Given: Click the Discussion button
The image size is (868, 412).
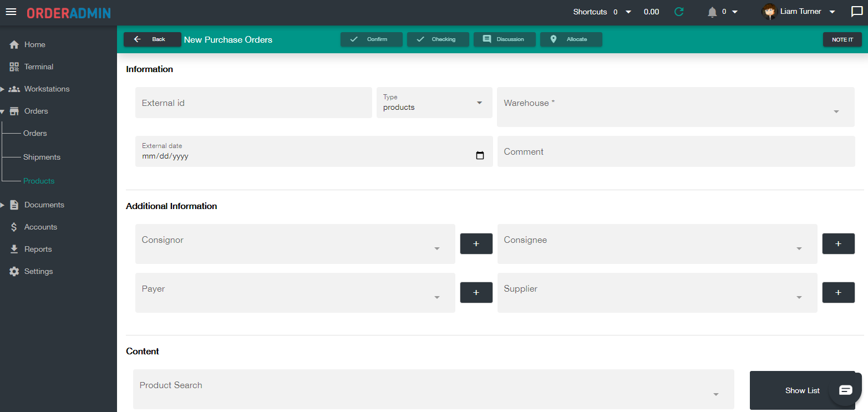Looking at the screenshot, I should (505, 39).
